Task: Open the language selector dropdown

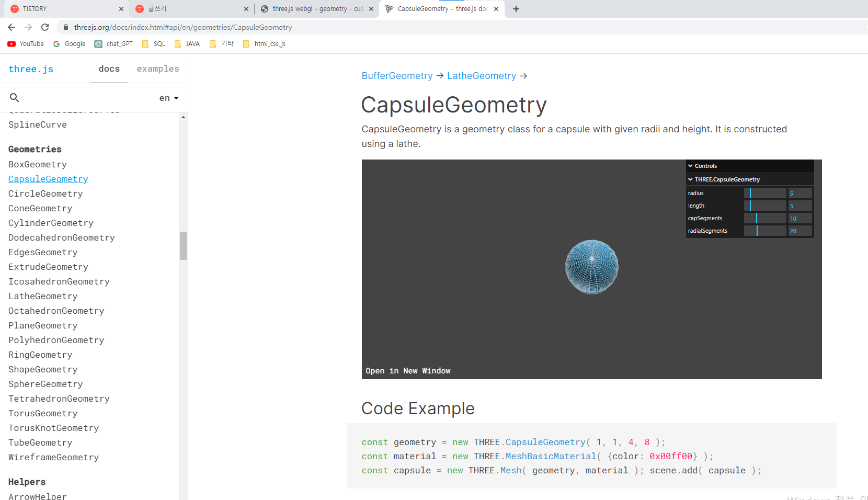Action: (169, 98)
